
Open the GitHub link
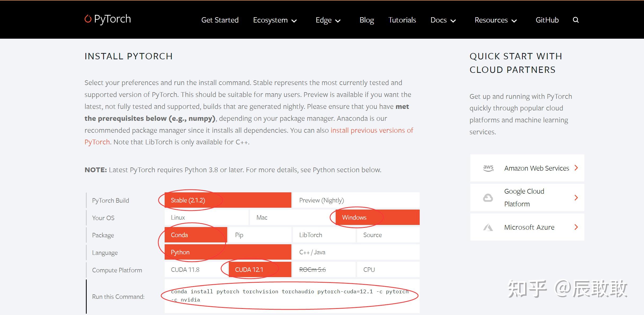pyautogui.click(x=547, y=20)
